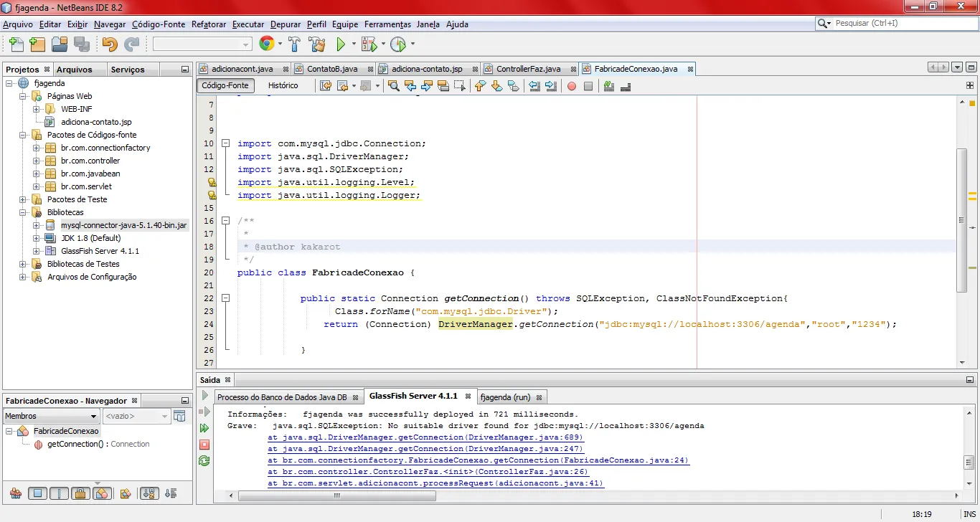Click the Chrome browser icon in the toolbar
Viewport: 980px width, 522px height.
point(266,44)
